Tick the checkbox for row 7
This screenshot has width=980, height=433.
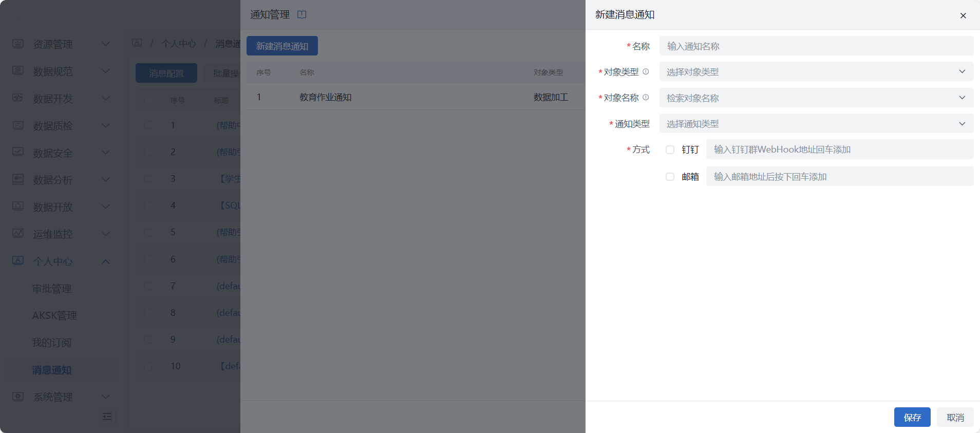(148, 286)
